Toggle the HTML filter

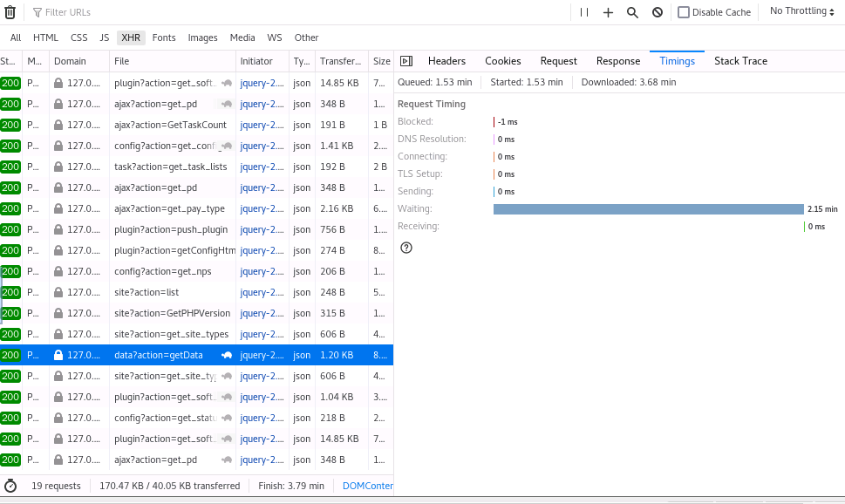[x=45, y=37]
